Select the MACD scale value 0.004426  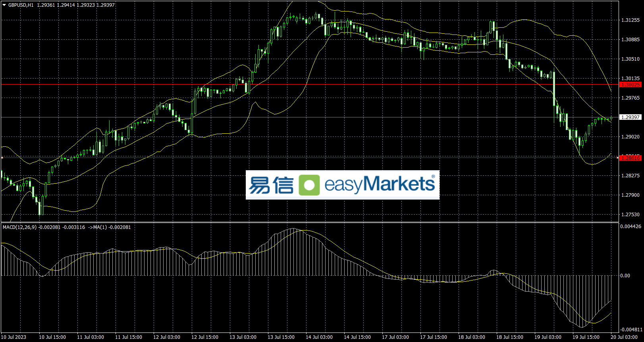pos(631,227)
